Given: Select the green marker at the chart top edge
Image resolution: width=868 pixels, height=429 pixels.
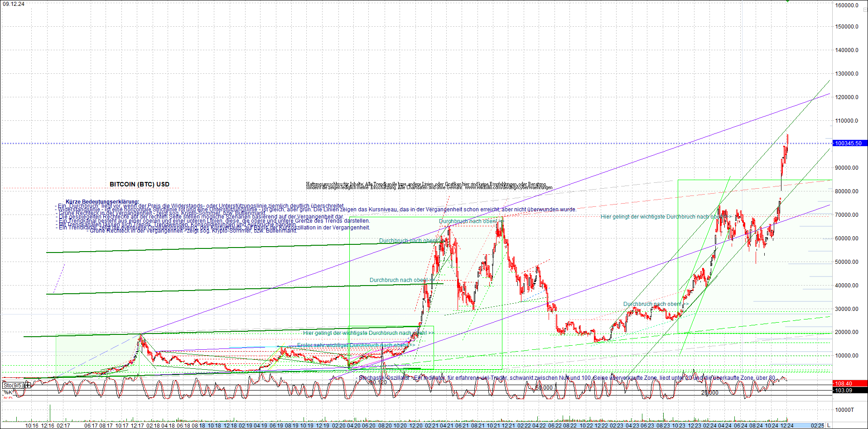Looking at the screenshot, I should 788,1.
